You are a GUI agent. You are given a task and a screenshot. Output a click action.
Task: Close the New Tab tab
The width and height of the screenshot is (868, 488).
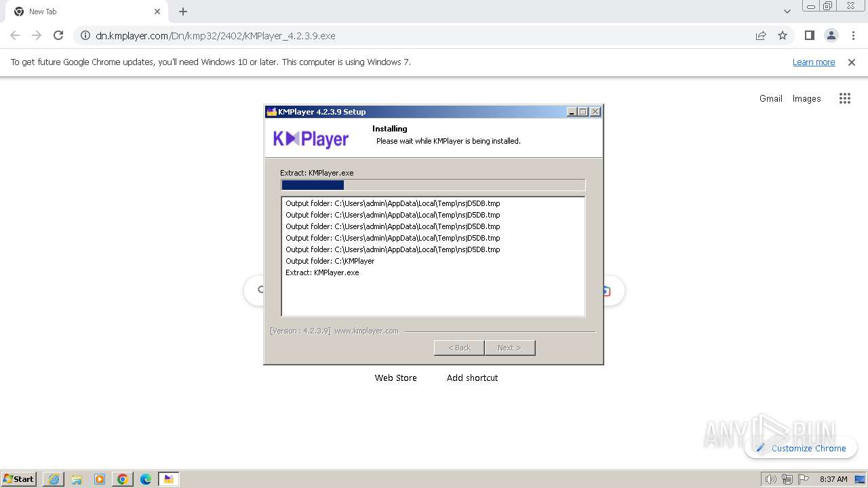[x=157, y=12]
